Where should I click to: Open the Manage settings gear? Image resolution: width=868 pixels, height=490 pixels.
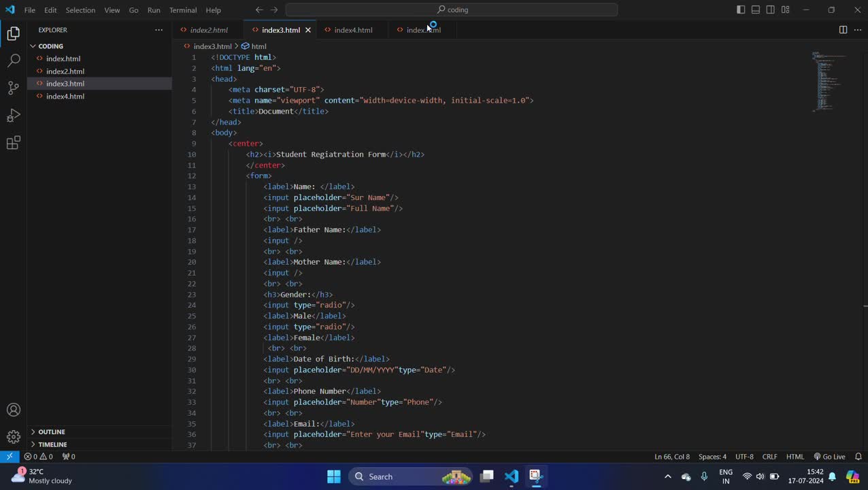tap(14, 437)
